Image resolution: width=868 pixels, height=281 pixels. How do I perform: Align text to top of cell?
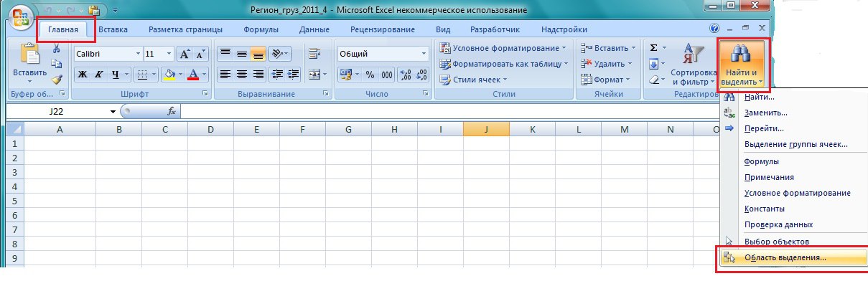click(225, 54)
